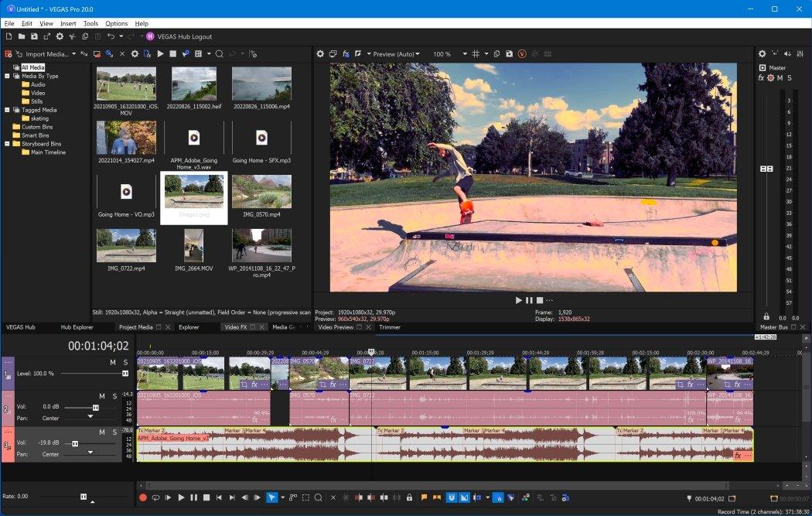Switch to the Trimmer tab
The width and height of the screenshot is (812, 516).
[390, 327]
